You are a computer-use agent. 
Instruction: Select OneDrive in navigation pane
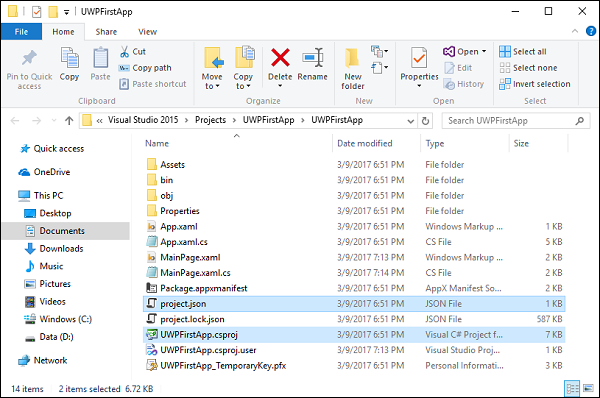[x=44, y=172]
